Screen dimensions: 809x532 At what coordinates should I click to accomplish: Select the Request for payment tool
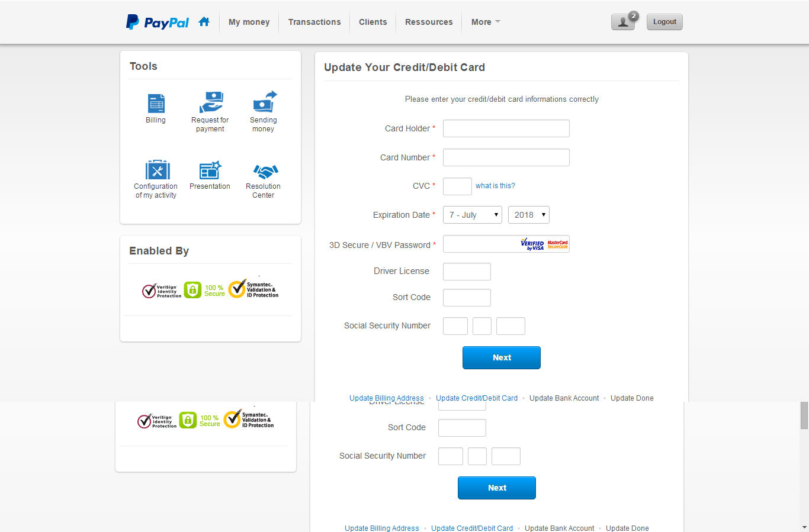point(210,112)
